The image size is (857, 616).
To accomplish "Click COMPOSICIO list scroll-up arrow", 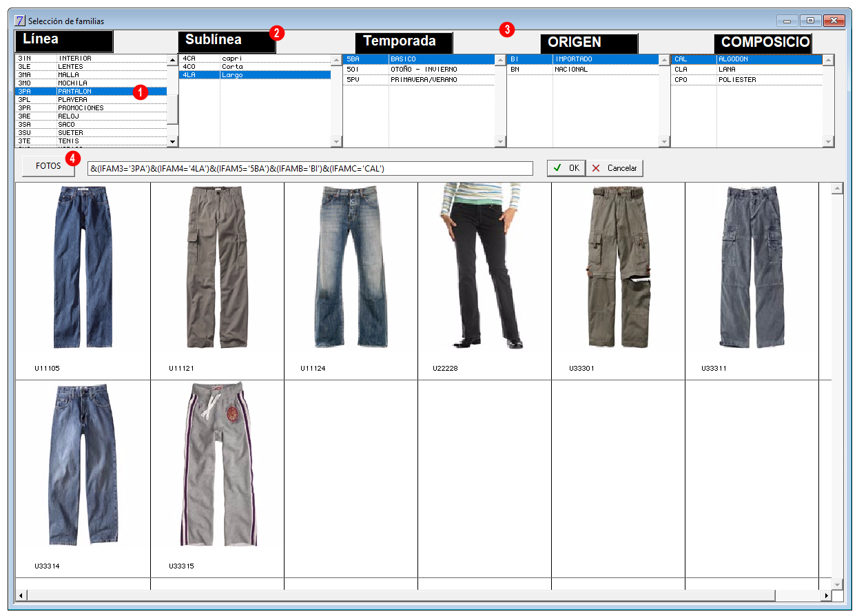I will (828, 61).
